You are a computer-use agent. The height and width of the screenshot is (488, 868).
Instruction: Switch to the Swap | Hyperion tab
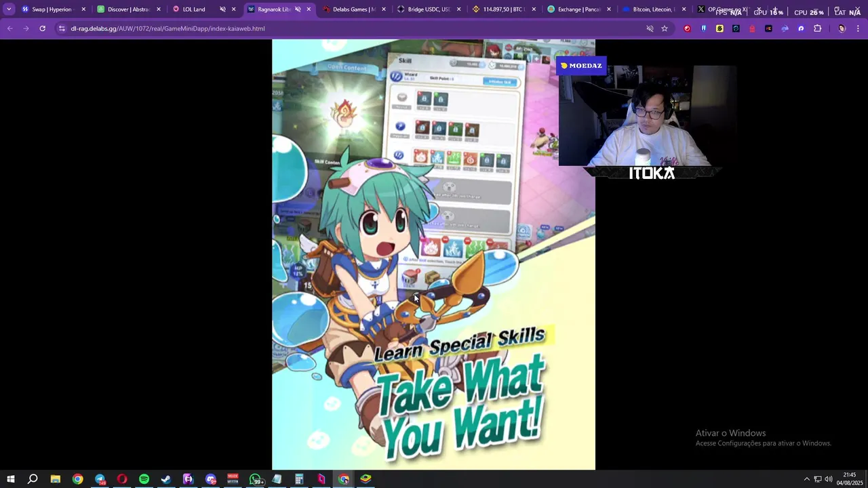point(53,9)
